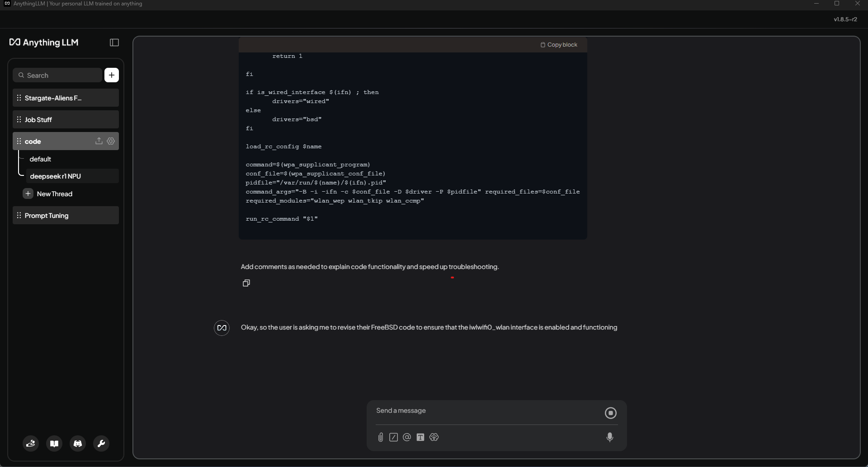Click code line 'drivers="wired"'
The image size is (868, 467).
tap(301, 101)
